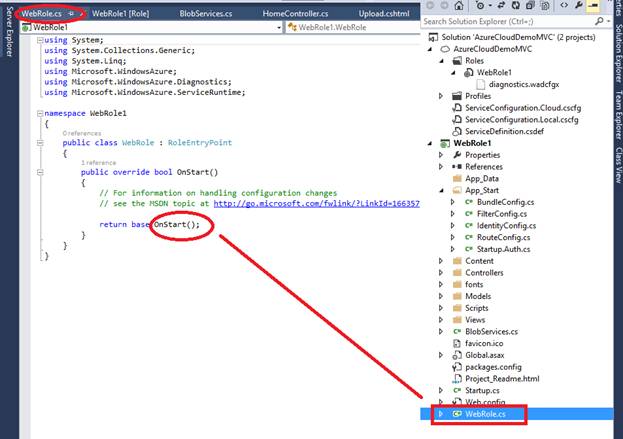
Task: Open the WebRole1.WebRole type navigation dropdown
Action: point(353,27)
